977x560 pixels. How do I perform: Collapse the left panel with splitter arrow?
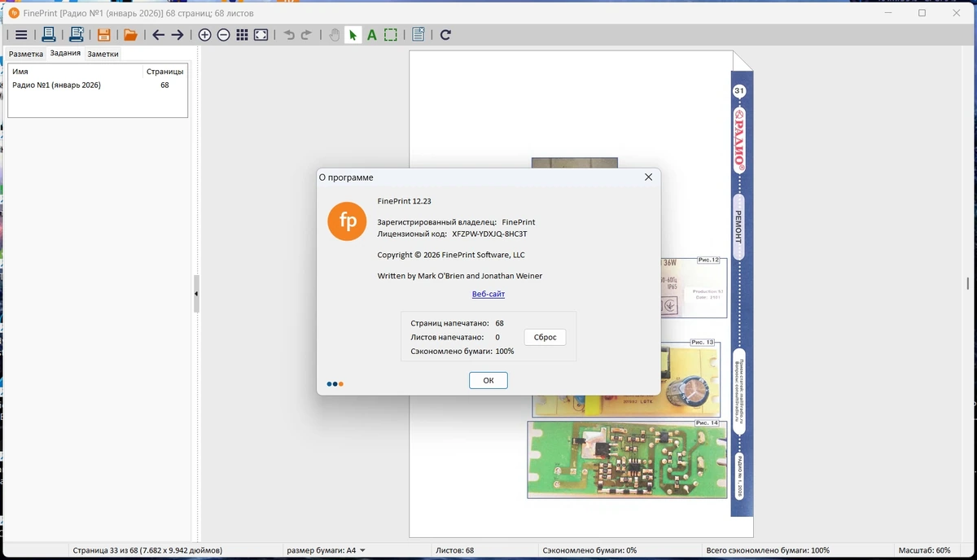pos(196,294)
